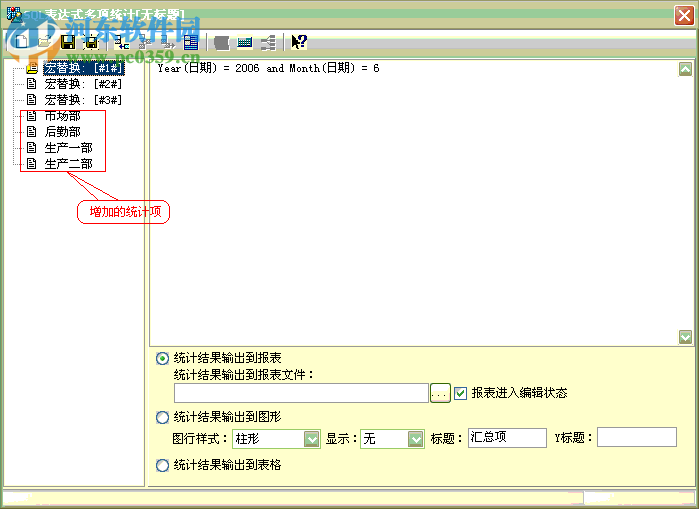Click the scroll down arrow in expression editor
This screenshot has height=509, width=699.
(x=685, y=337)
